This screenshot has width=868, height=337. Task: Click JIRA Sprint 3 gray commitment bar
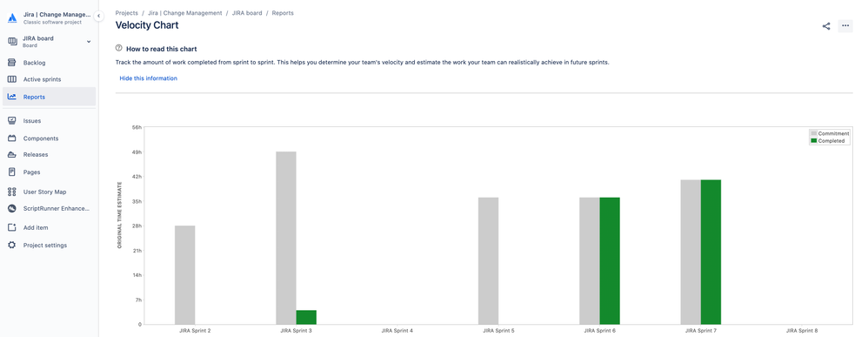tap(286, 238)
